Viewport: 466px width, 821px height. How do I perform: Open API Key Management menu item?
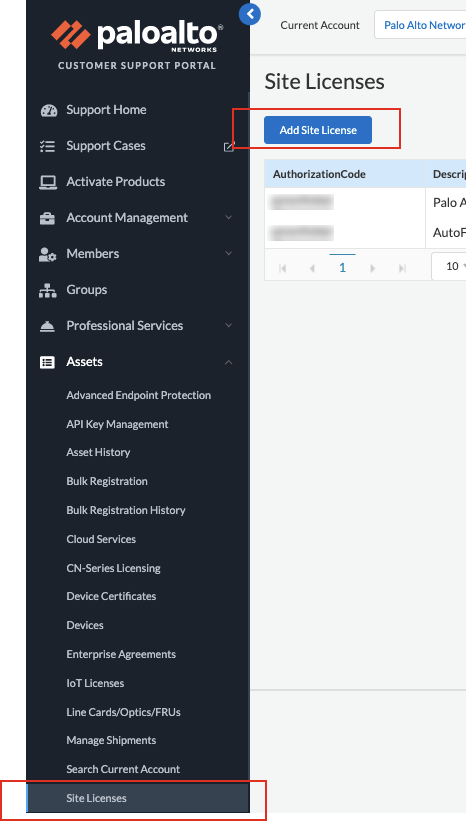[x=117, y=424]
